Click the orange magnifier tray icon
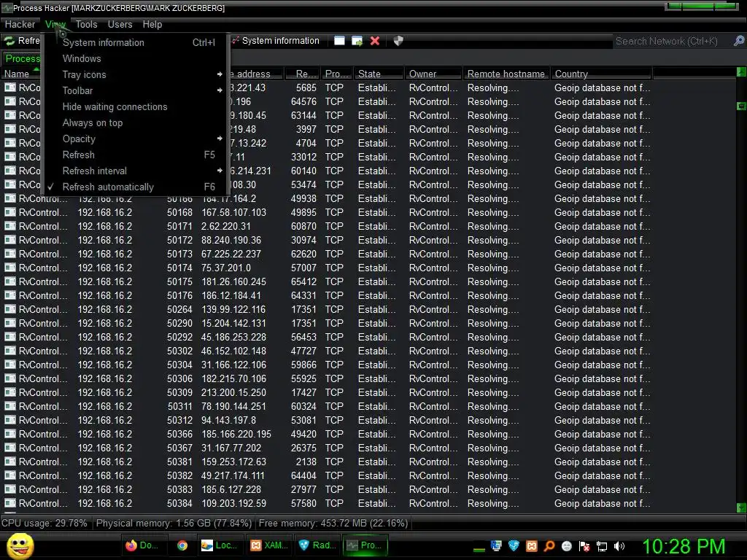Image resolution: width=747 pixels, height=560 pixels. [549, 546]
